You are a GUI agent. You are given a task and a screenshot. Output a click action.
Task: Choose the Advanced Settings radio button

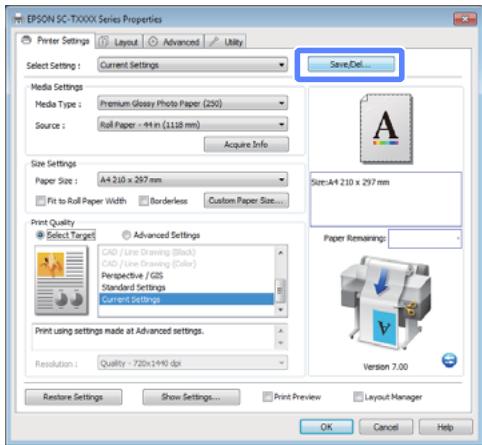coord(126,235)
